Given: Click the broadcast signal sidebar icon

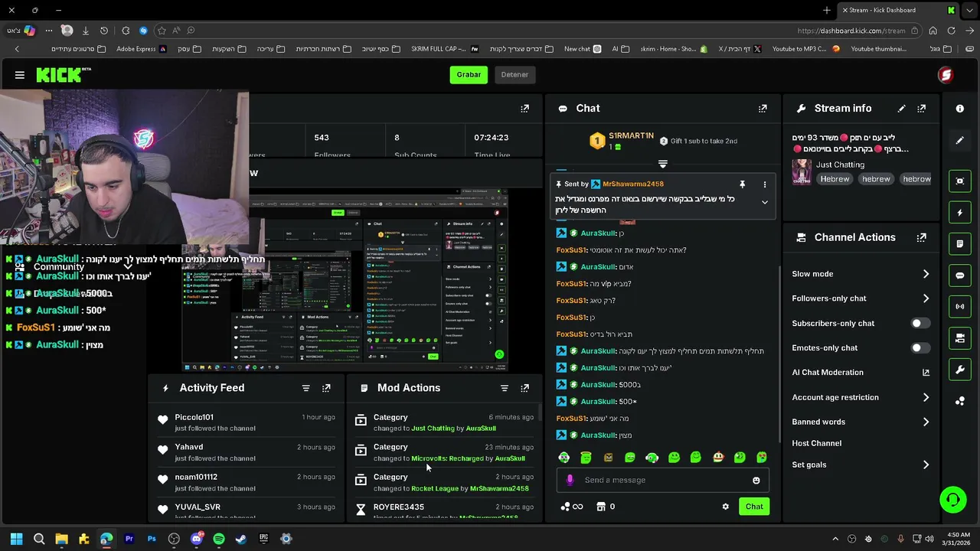Looking at the screenshot, I should [959, 307].
